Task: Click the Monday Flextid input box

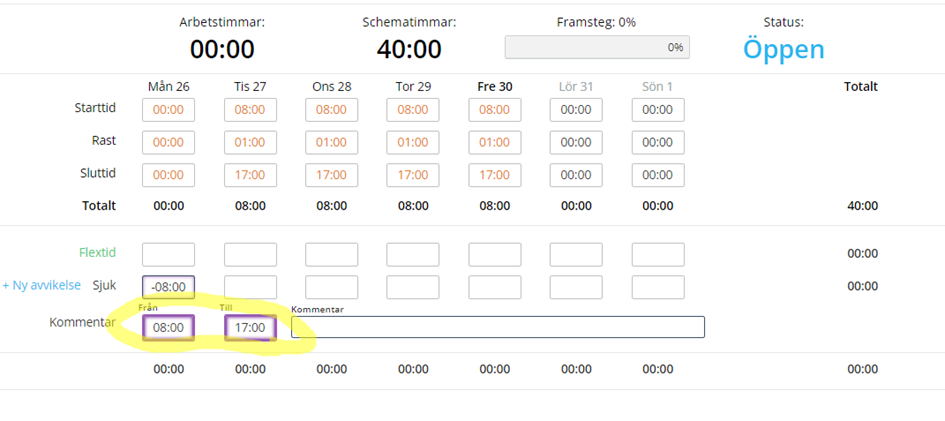Action: tap(168, 254)
